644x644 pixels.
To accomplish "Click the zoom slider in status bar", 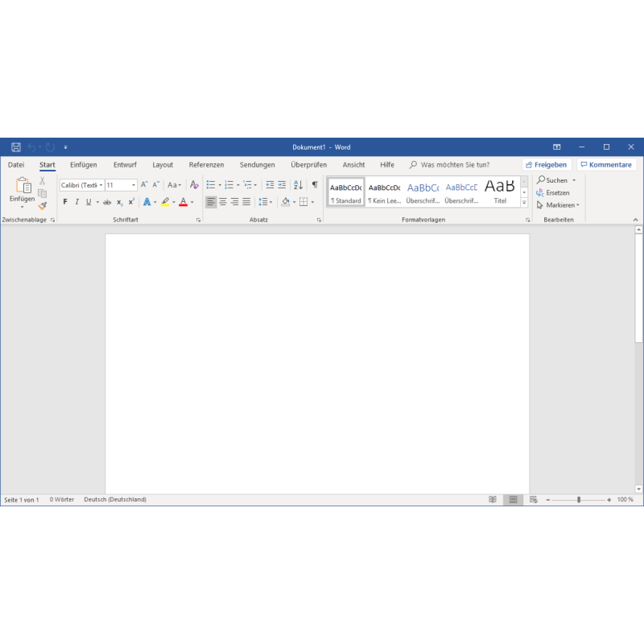I will click(578, 500).
